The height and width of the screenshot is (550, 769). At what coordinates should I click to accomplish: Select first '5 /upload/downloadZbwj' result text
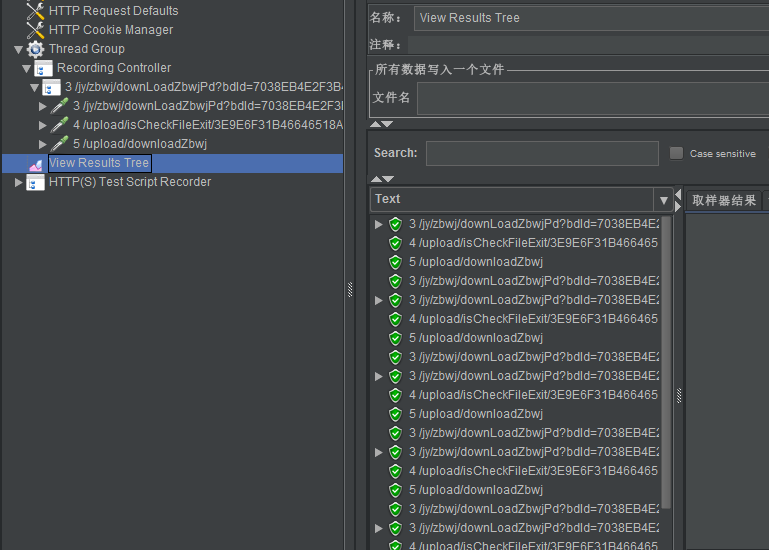pyautogui.click(x=476, y=262)
